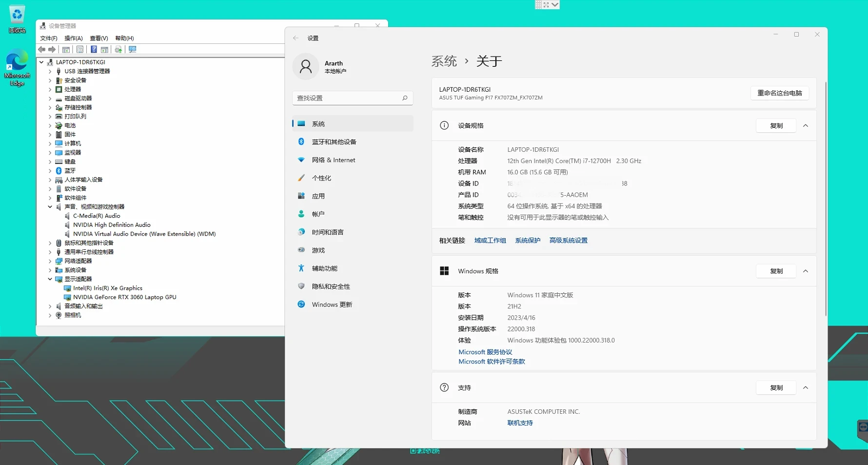Click the Bluetooth icon next to 蓝牙和其他设备

[301, 142]
